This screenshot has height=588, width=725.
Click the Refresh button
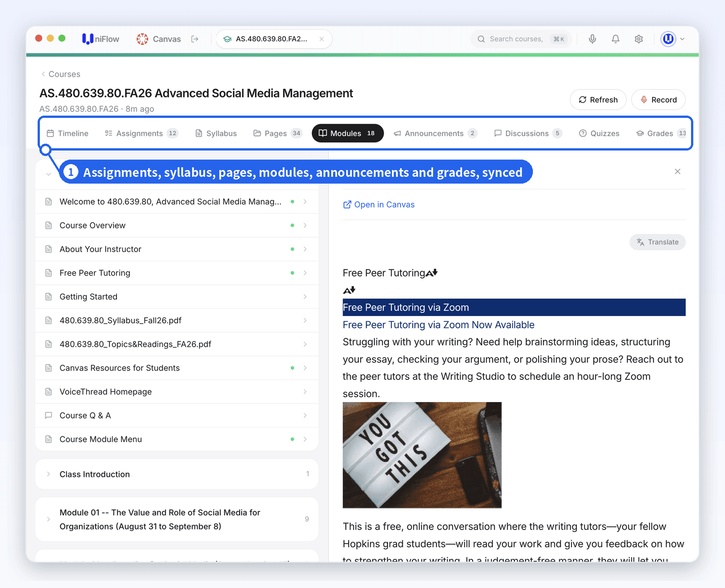(598, 100)
